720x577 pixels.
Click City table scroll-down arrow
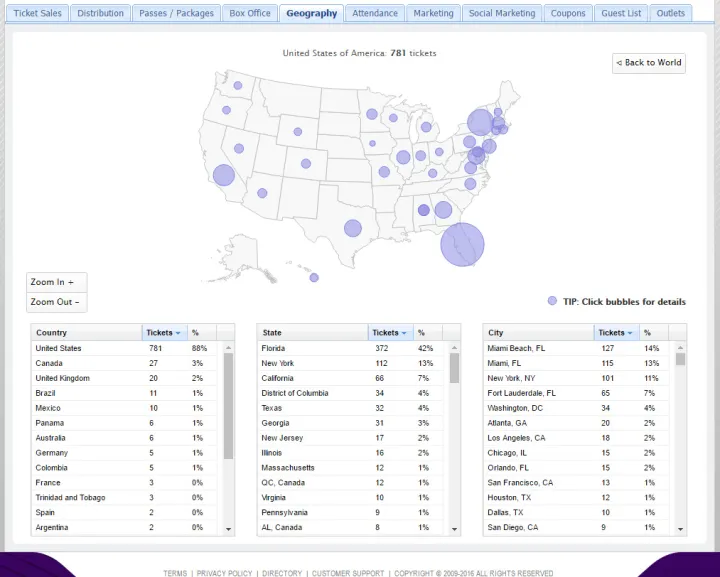(681, 529)
